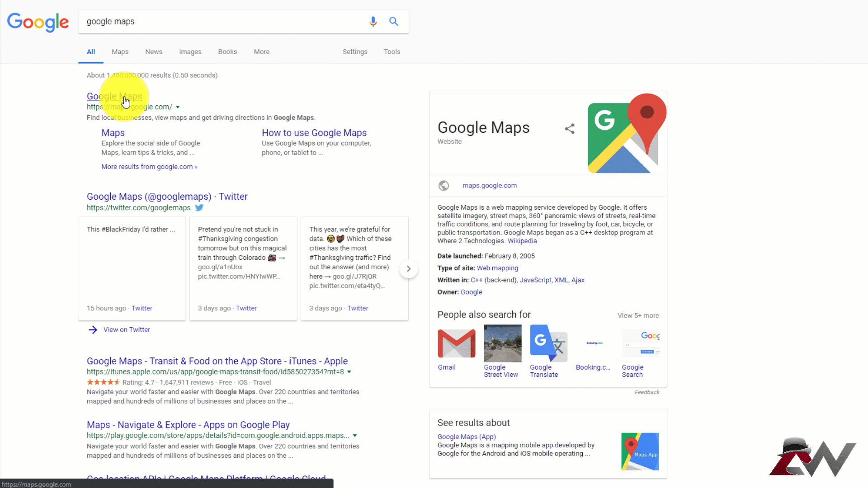Expand dropdown arrow next to play.google.com URL
This screenshot has width=868, height=488.
point(355,436)
